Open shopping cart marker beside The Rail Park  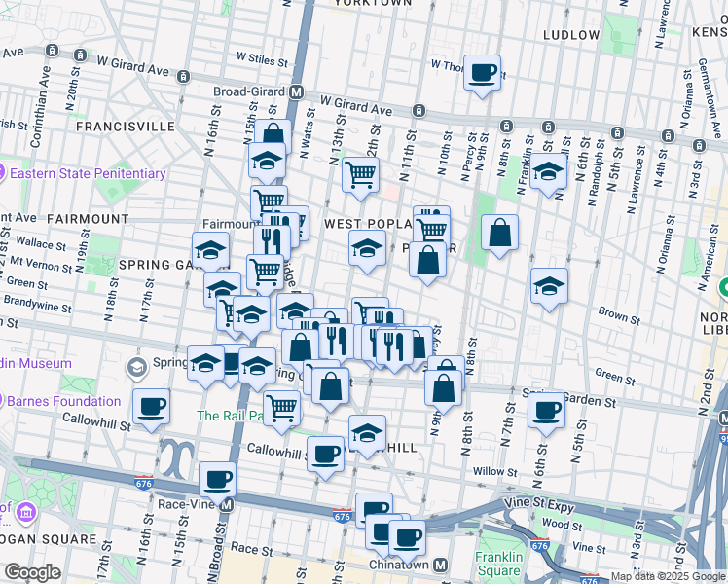click(282, 410)
